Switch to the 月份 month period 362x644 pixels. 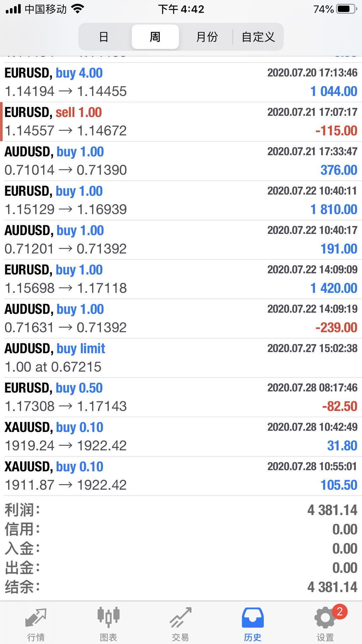[x=207, y=37]
